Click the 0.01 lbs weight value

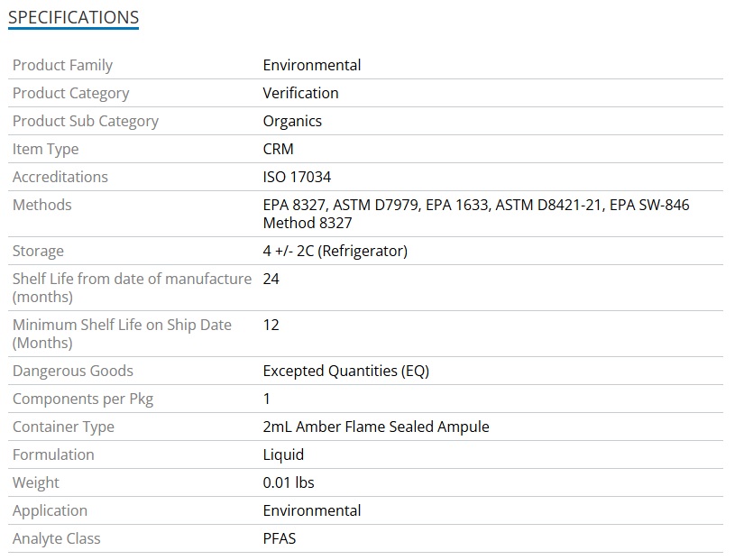point(289,482)
